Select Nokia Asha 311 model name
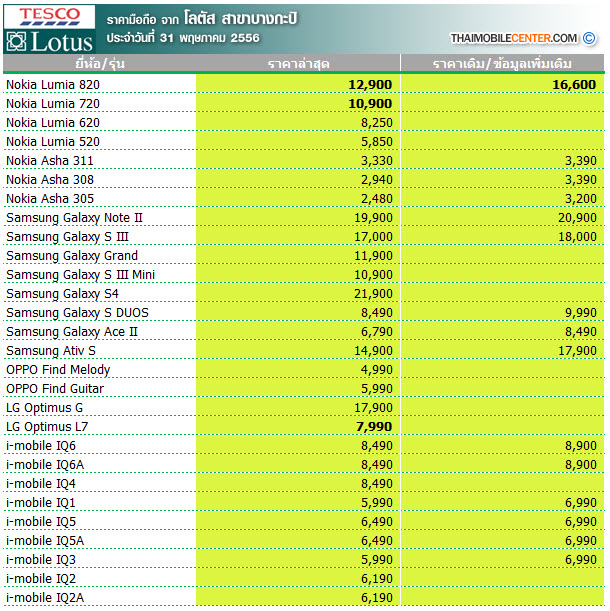Screen dimensions: 610x611 coord(50,161)
